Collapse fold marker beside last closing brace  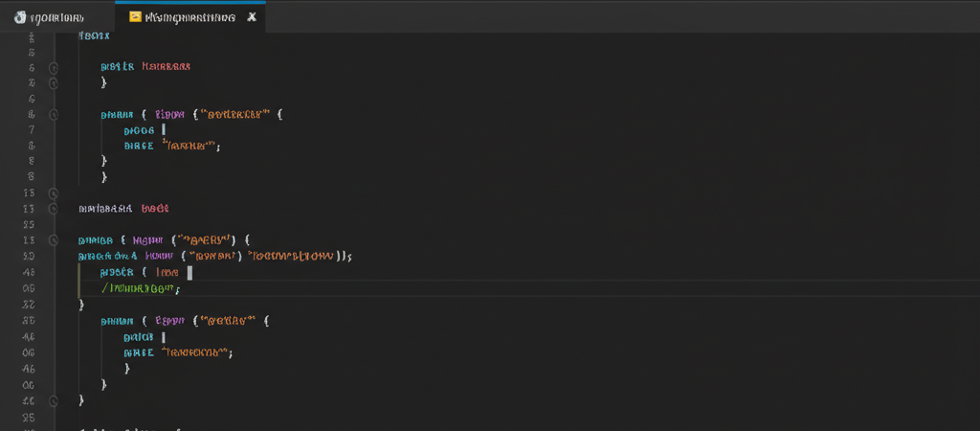(54, 400)
